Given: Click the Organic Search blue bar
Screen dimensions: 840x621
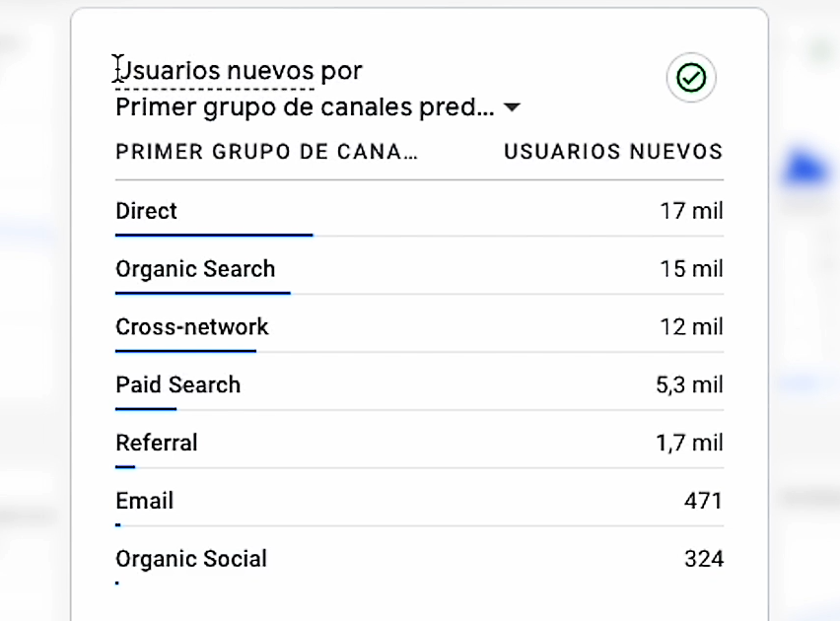Looking at the screenshot, I should coord(202,293).
